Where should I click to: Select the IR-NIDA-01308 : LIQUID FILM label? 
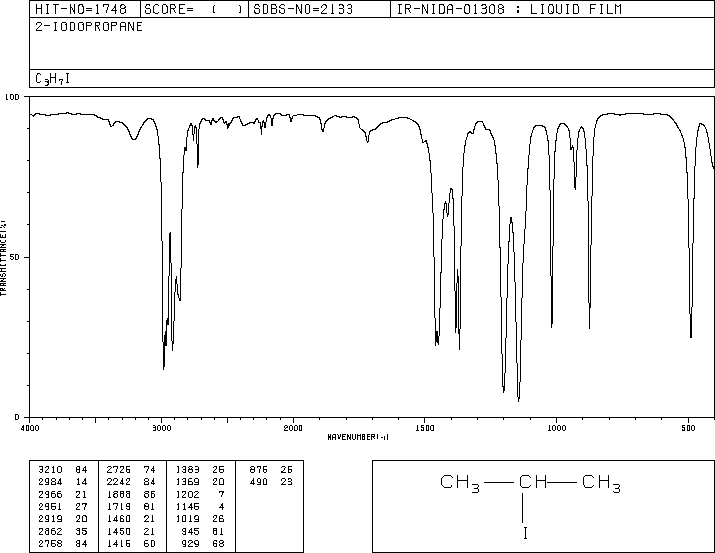coord(509,9)
